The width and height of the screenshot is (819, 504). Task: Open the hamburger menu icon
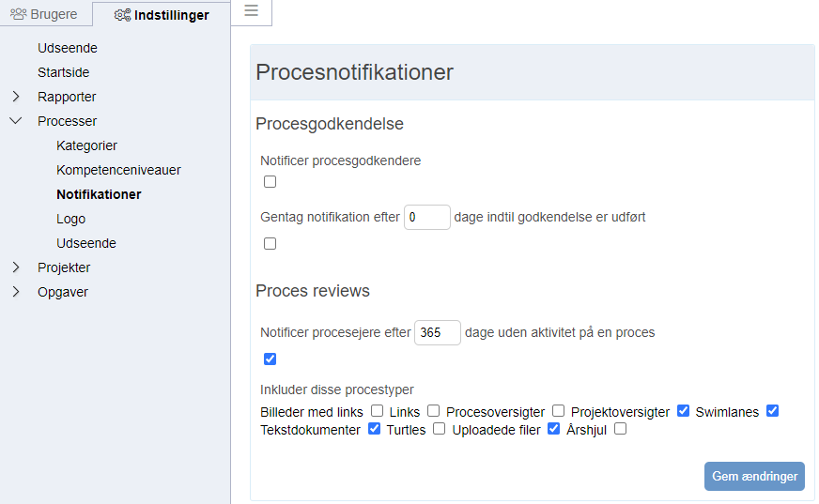pyautogui.click(x=251, y=10)
